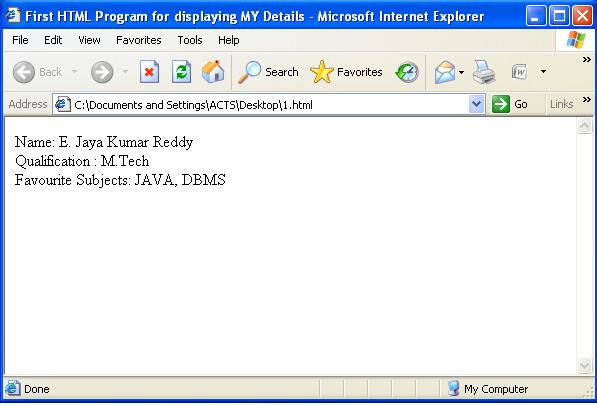
Task: Click the text 'Favourite Subjects: JAVA, DBMS'
Action: [120, 180]
